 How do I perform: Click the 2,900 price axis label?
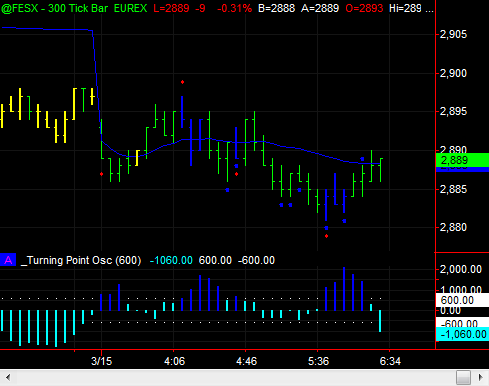pos(454,73)
